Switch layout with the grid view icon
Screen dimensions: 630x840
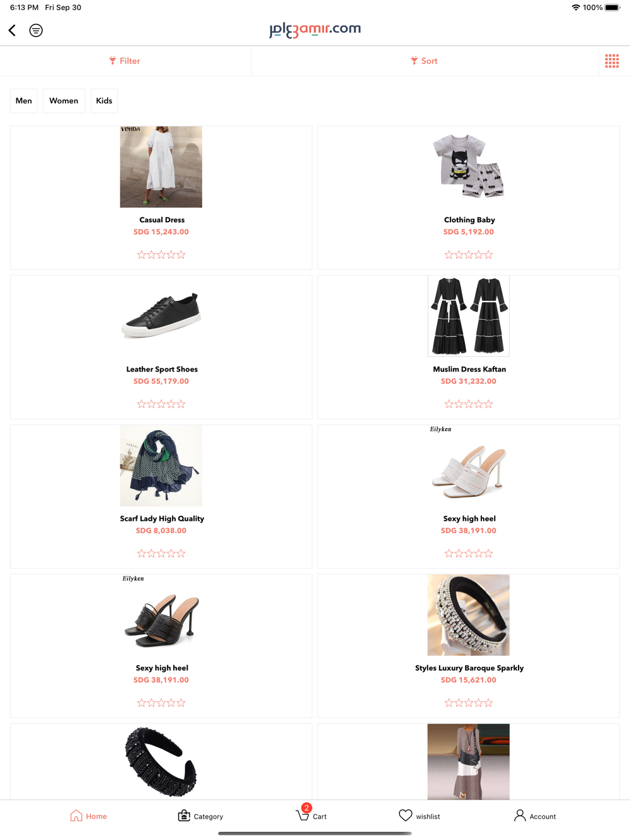click(612, 61)
